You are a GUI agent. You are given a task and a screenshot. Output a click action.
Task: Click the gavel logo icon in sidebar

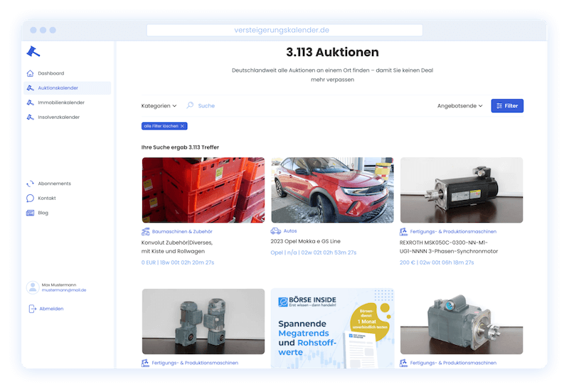33,51
